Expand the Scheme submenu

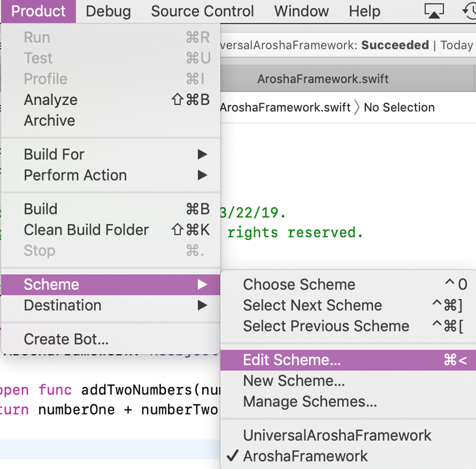pyautogui.click(x=111, y=284)
